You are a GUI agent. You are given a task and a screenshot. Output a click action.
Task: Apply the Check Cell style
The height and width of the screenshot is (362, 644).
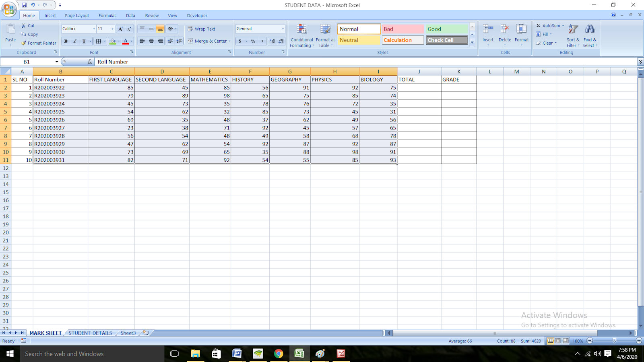coord(446,40)
